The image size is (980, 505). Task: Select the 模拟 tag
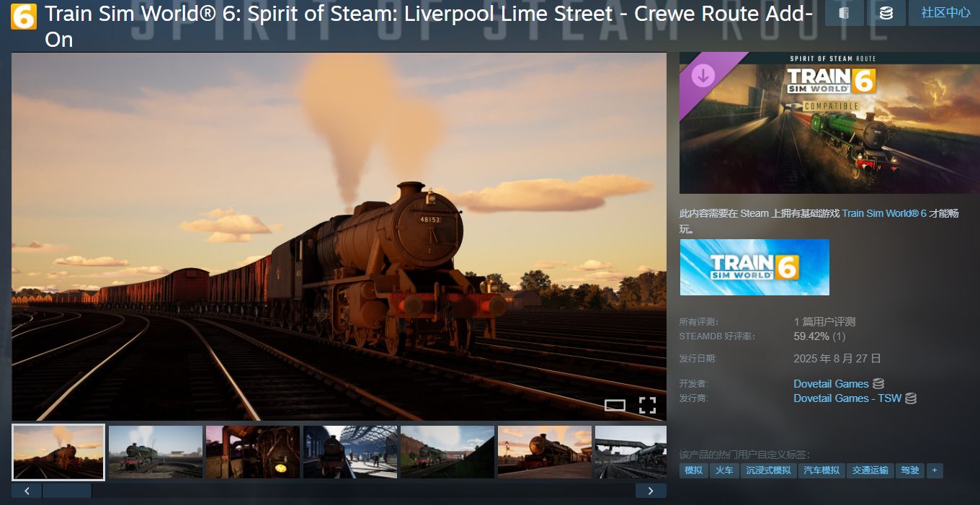click(693, 470)
